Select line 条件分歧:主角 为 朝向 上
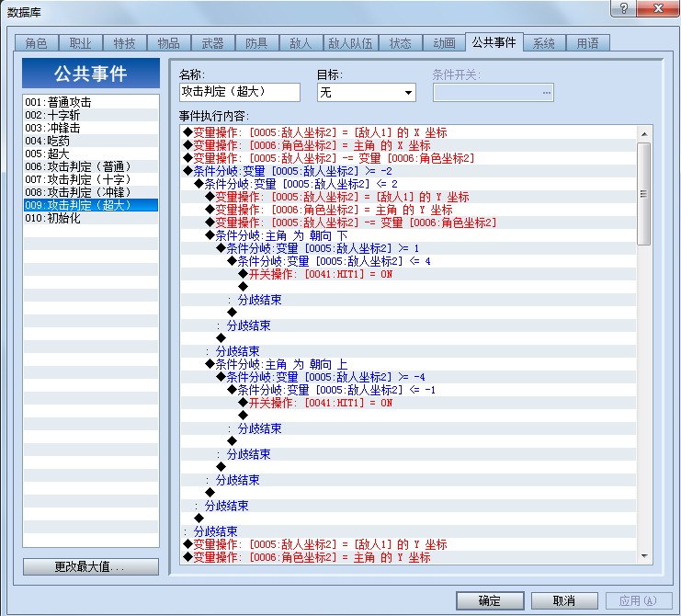Screen dimensions: 681x616 click(408, 364)
